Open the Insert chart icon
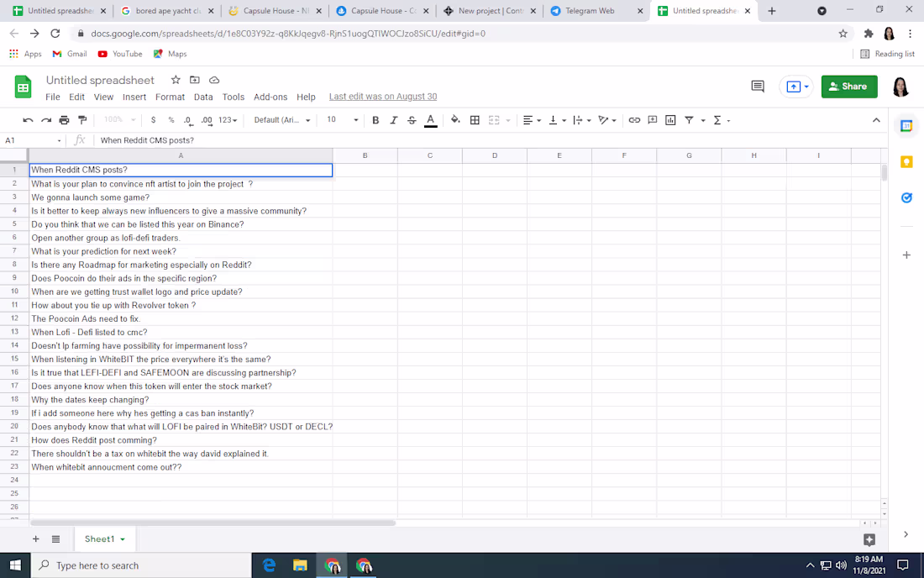Screen dimensions: 924x578 click(669, 119)
